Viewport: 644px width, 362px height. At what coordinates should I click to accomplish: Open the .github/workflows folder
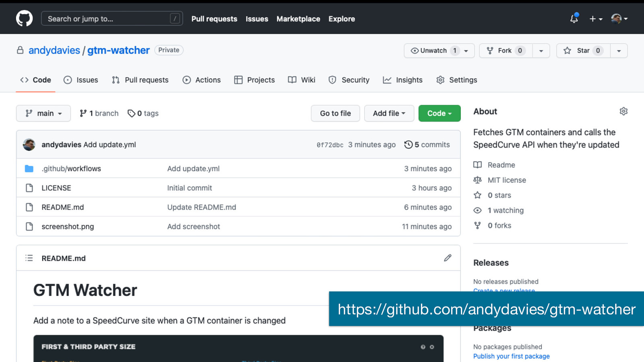point(71,169)
